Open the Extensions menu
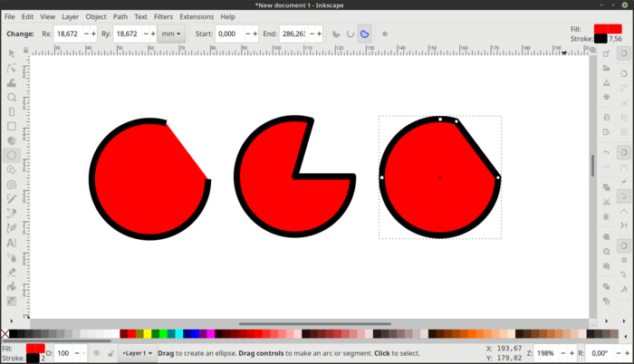This screenshot has width=634, height=364. (197, 16)
